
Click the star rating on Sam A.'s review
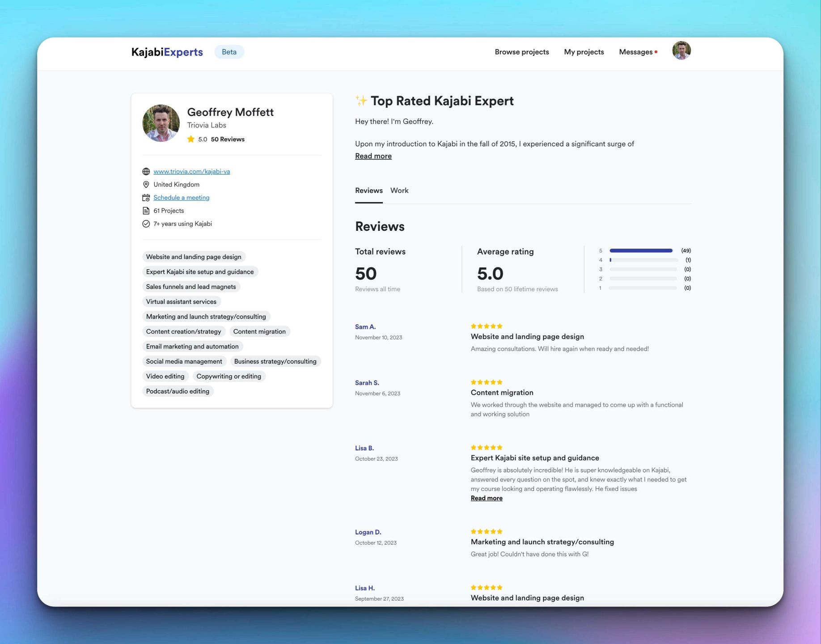[486, 326]
